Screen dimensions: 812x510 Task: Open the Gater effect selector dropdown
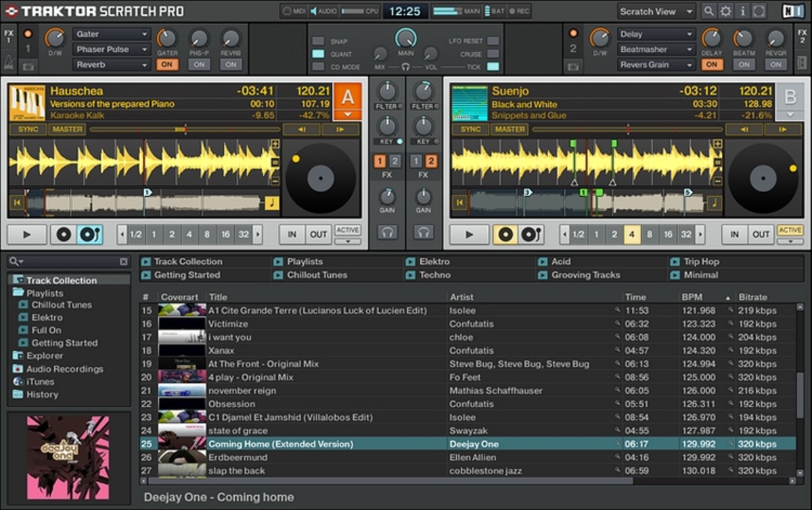pos(112,34)
